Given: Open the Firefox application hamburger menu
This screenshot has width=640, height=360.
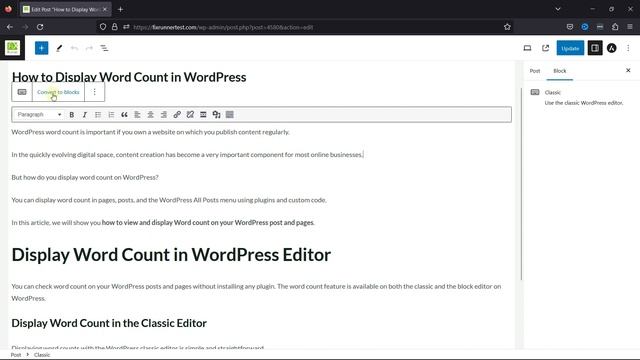Looking at the screenshot, I should (630, 27).
